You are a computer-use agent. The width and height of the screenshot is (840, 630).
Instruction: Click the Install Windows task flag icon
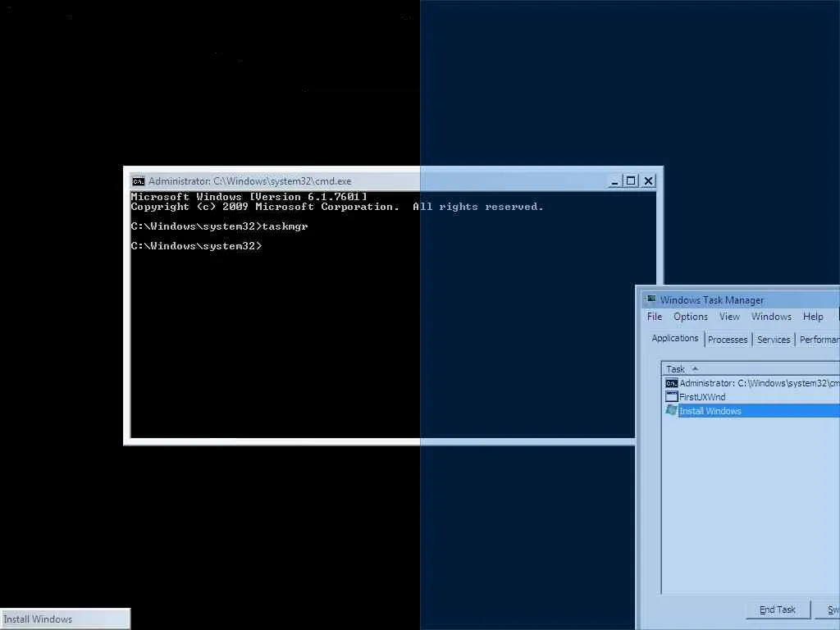[671, 410]
